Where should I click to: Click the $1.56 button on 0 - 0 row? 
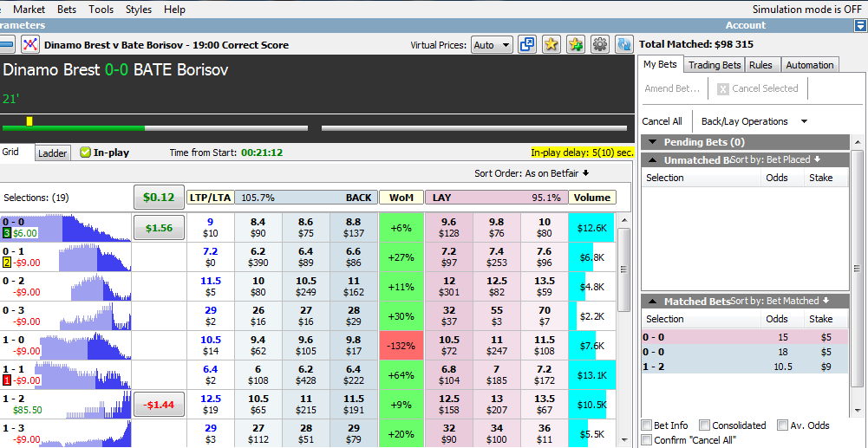coord(159,228)
